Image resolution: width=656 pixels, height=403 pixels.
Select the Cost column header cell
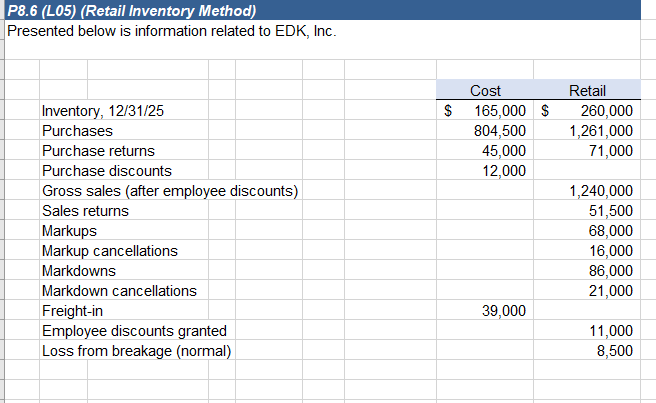[485, 90]
